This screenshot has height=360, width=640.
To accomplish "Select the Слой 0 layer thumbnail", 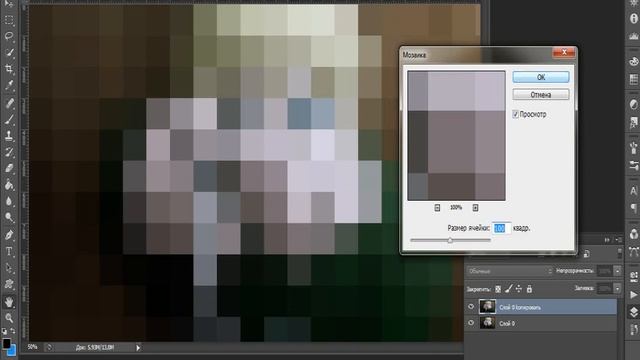I will (487, 323).
